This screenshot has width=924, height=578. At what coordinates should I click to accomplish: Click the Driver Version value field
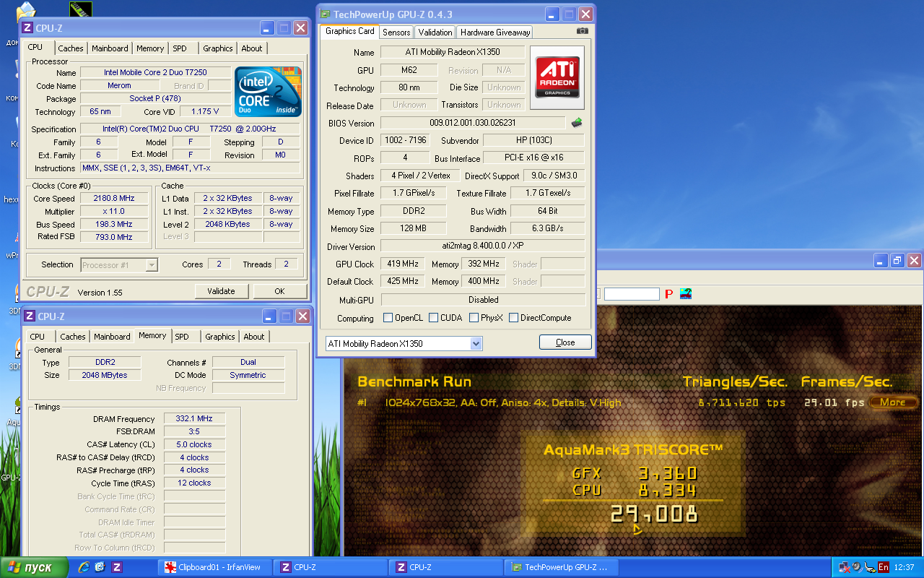483,246
